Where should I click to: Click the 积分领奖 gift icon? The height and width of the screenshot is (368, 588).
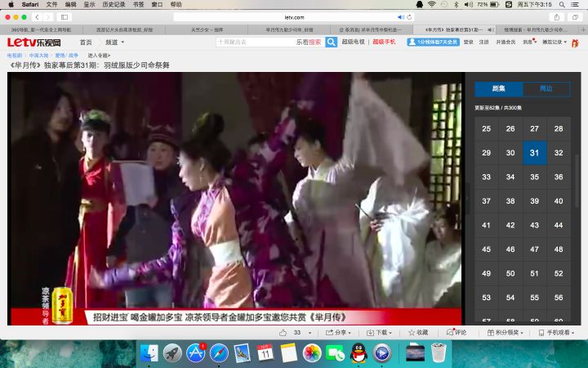[x=491, y=333]
